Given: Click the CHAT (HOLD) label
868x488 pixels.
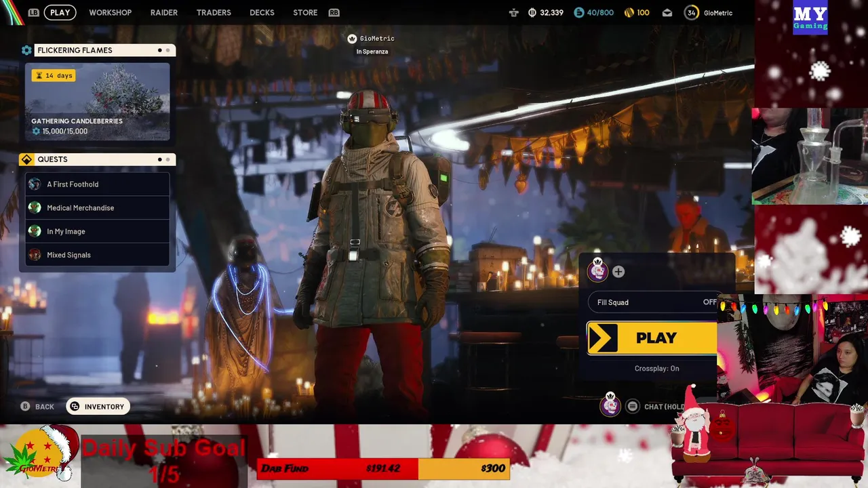Looking at the screenshot, I should click(x=665, y=407).
